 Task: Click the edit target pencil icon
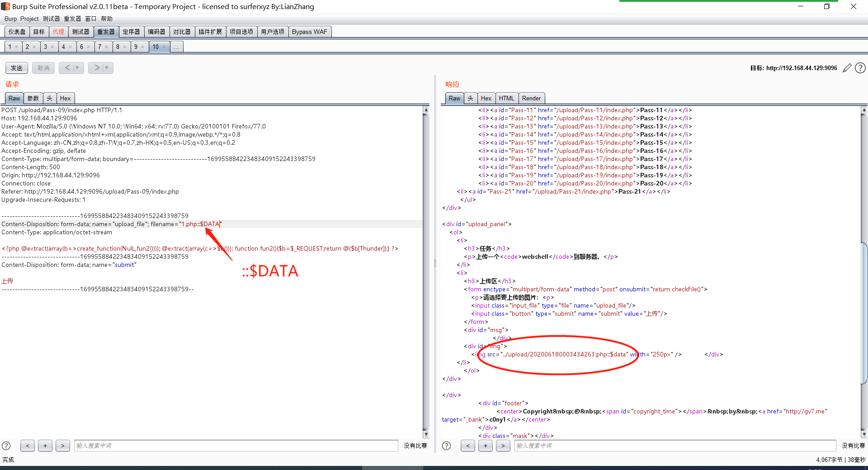pyautogui.click(x=847, y=68)
